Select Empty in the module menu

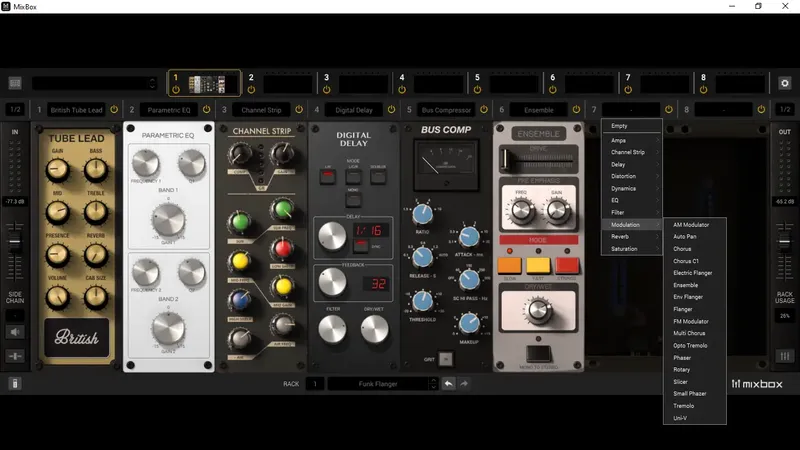[x=632, y=126]
